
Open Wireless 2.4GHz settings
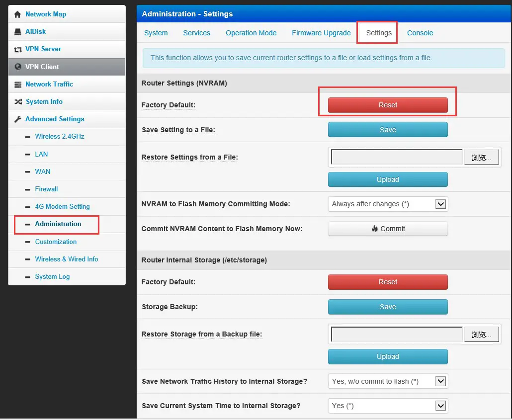click(x=60, y=137)
